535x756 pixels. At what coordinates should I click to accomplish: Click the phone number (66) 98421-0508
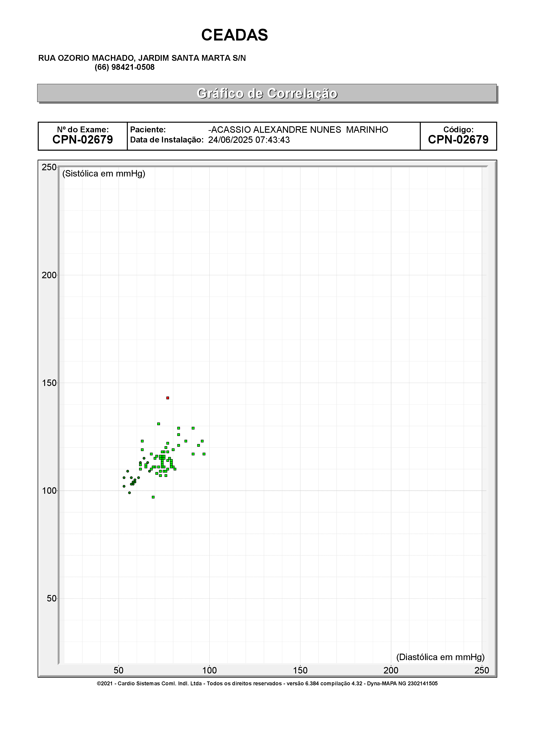point(124,67)
